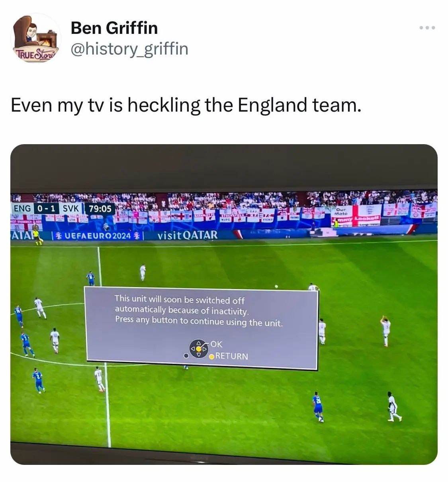Screen dimensions: 448x482
Task: Open the @history_griffin handle link
Action: (x=129, y=49)
